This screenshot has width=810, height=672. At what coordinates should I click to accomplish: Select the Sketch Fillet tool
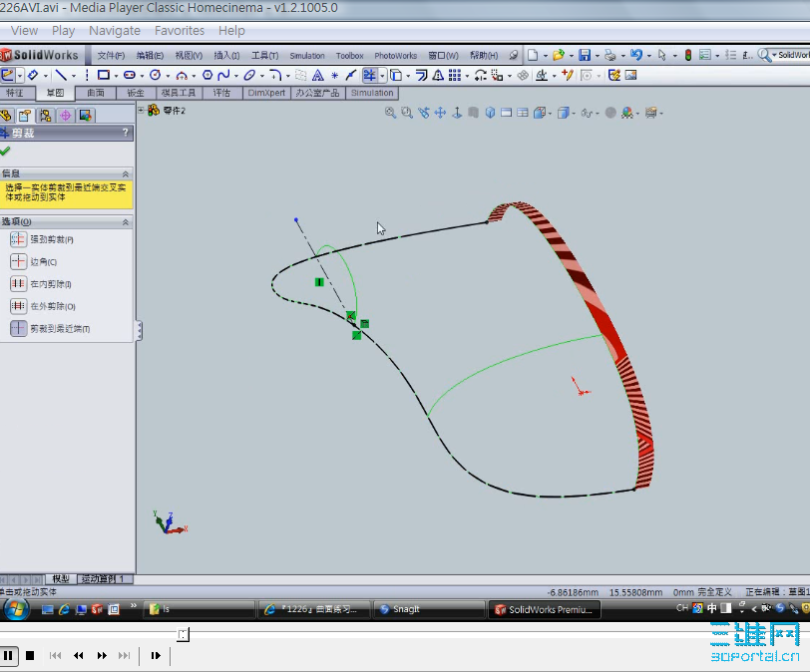click(275, 76)
